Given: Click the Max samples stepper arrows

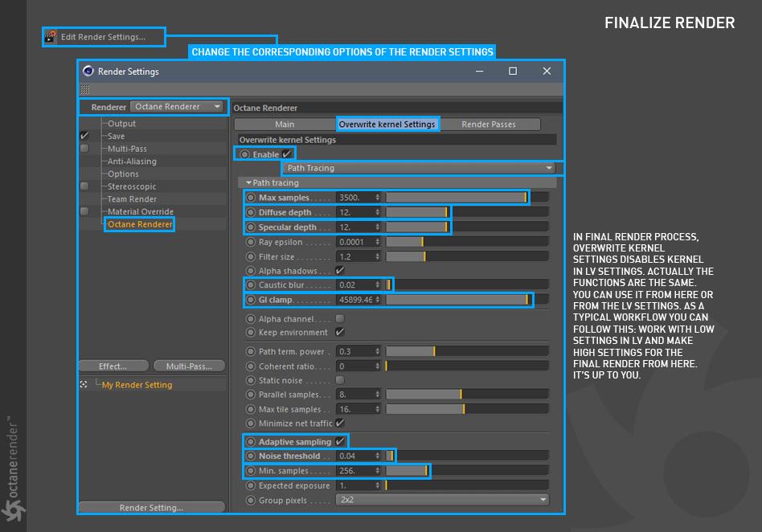Looking at the screenshot, I should [x=377, y=198].
